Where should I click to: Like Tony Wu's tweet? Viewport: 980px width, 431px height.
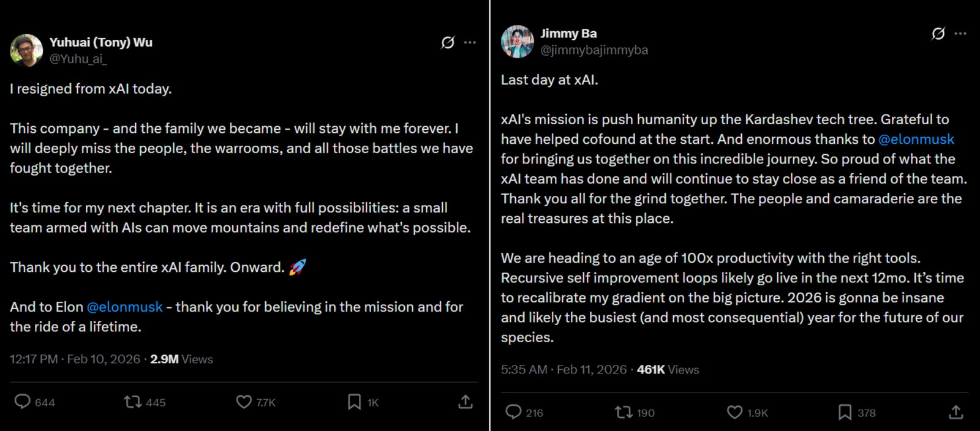coord(243,402)
